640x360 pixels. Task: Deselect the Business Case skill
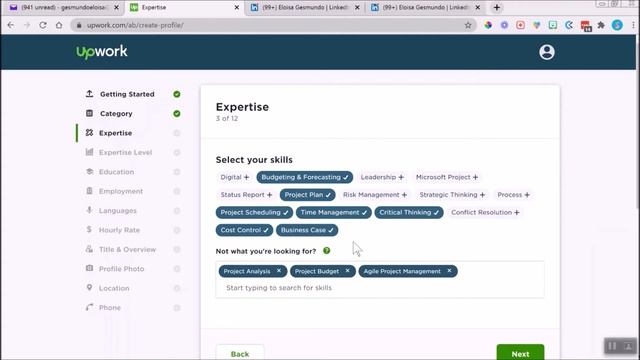pyautogui.click(x=307, y=230)
